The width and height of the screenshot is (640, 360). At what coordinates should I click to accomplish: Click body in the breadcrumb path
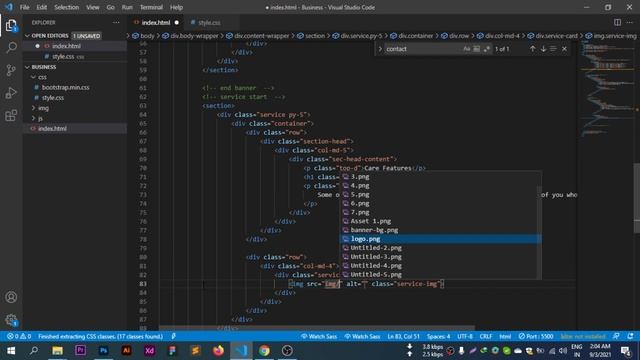tap(147, 36)
